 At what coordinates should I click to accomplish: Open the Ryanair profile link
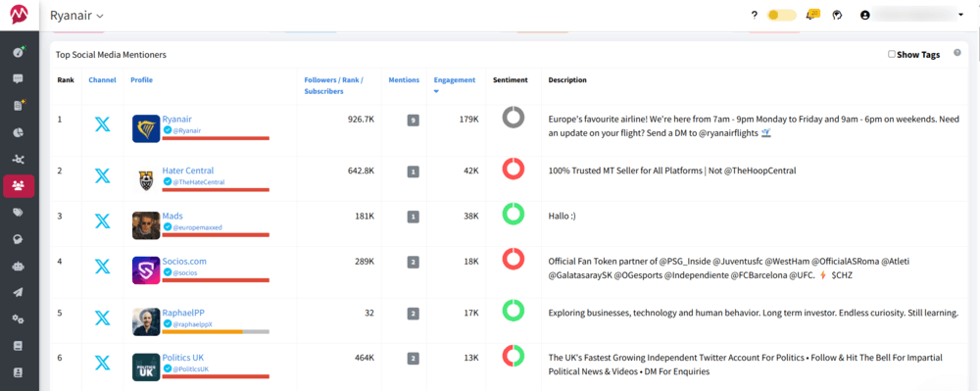176,119
